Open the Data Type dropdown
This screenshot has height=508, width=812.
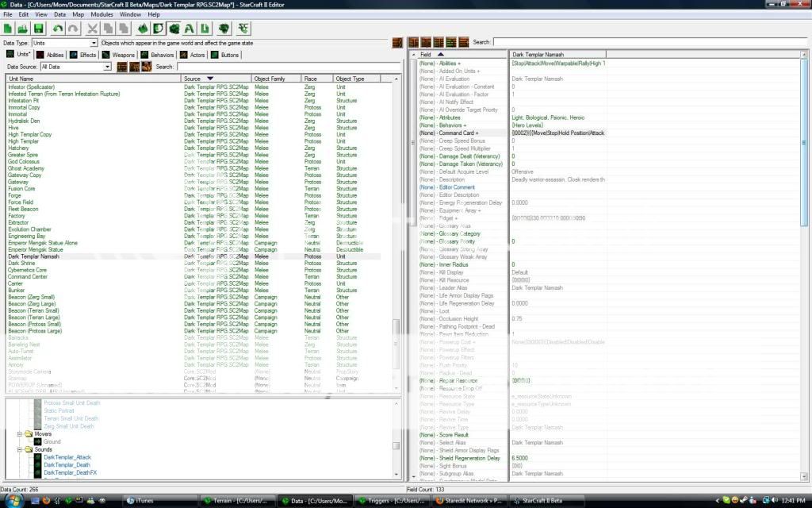[x=94, y=43]
